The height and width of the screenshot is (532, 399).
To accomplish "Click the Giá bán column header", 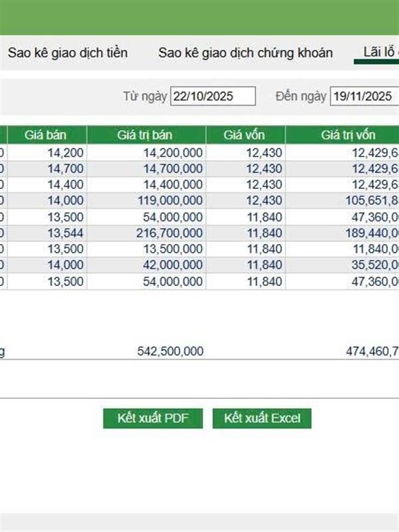I will tap(46, 135).
